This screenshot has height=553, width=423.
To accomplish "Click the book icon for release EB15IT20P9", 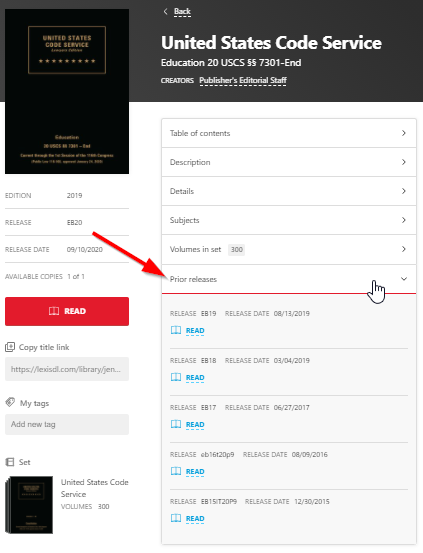I will coord(176,518).
